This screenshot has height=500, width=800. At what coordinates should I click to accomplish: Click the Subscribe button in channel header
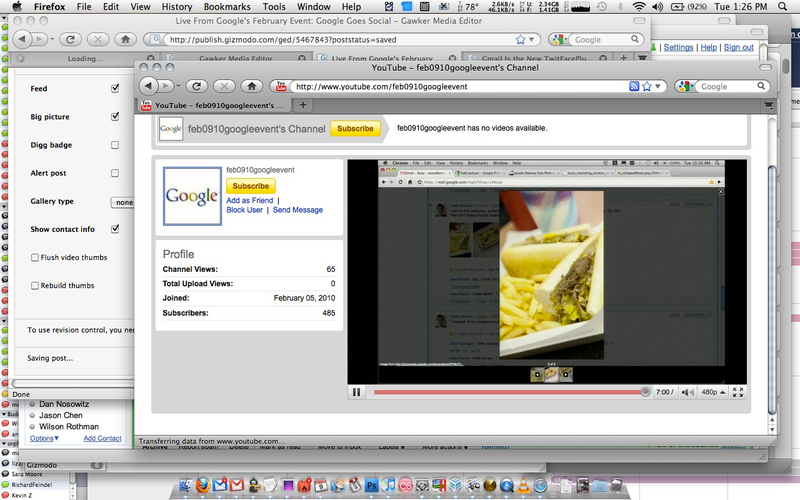coord(355,129)
